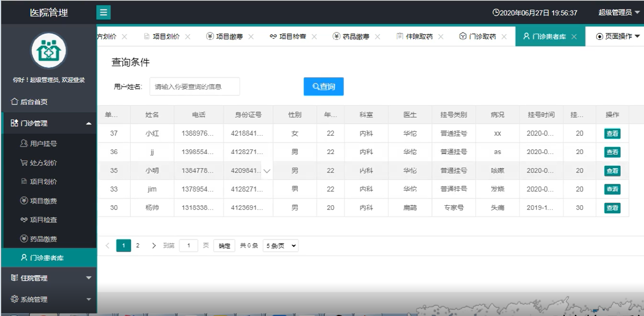Select 门诊患者库 in the sidebar

[49, 258]
